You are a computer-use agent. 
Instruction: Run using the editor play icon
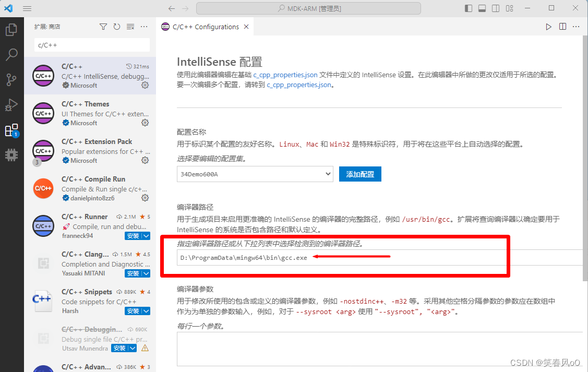(549, 27)
